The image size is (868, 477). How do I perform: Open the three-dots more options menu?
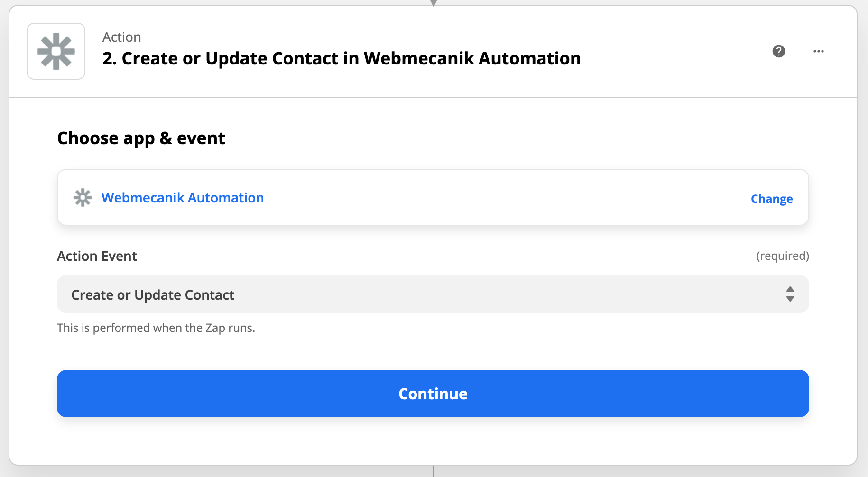click(x=819, y=51)
